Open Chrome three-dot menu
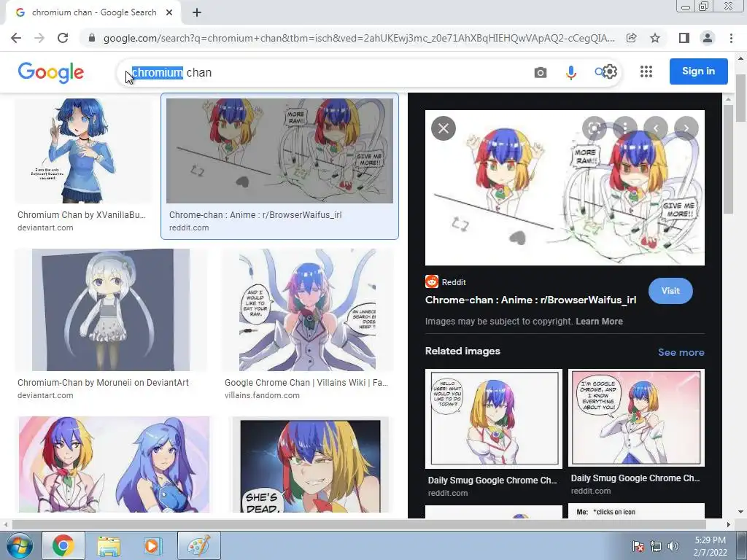Image resolution: width=747 pixels, height=560 pixels. click(x=731, y=38)
